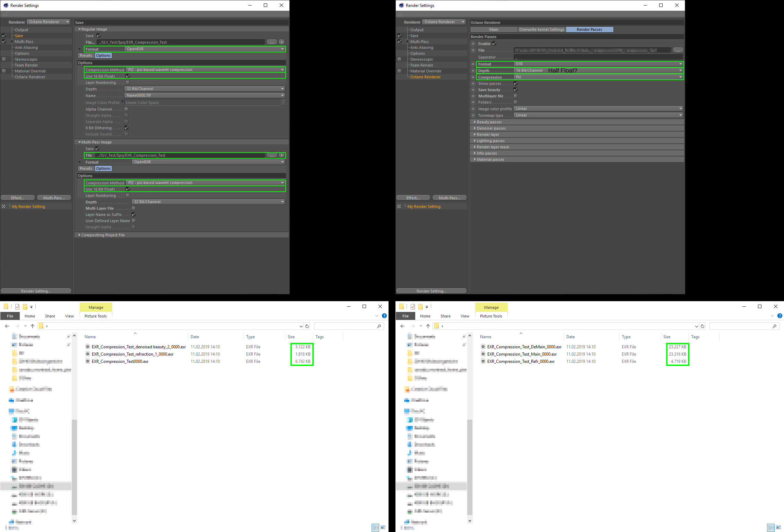
Task: Click the refresh icon in left Explorer window
Action: click(307, 326)
